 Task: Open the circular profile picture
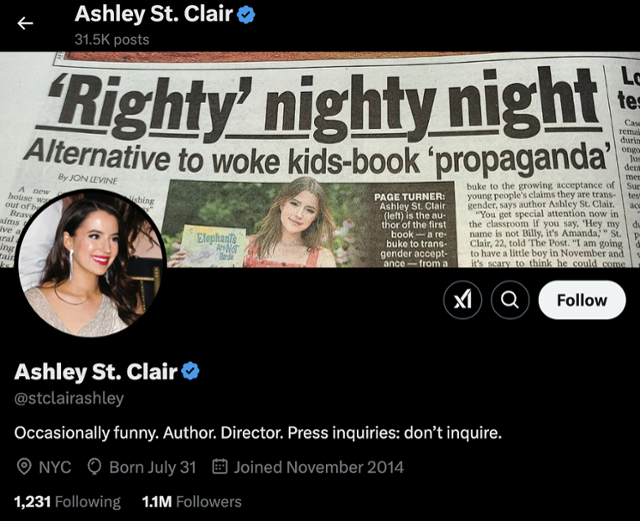[x=91, y=263]
